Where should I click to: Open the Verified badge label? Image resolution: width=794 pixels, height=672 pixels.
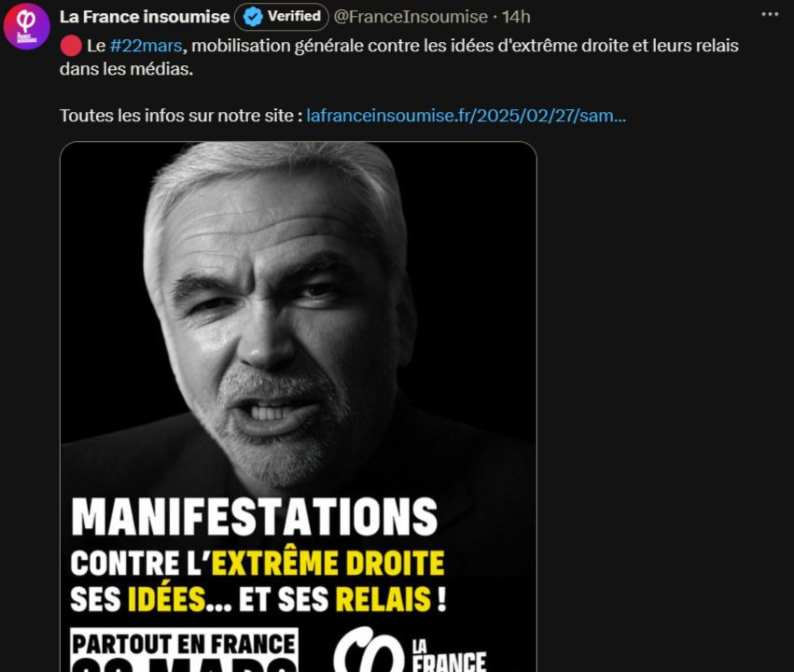coord(282,17)
